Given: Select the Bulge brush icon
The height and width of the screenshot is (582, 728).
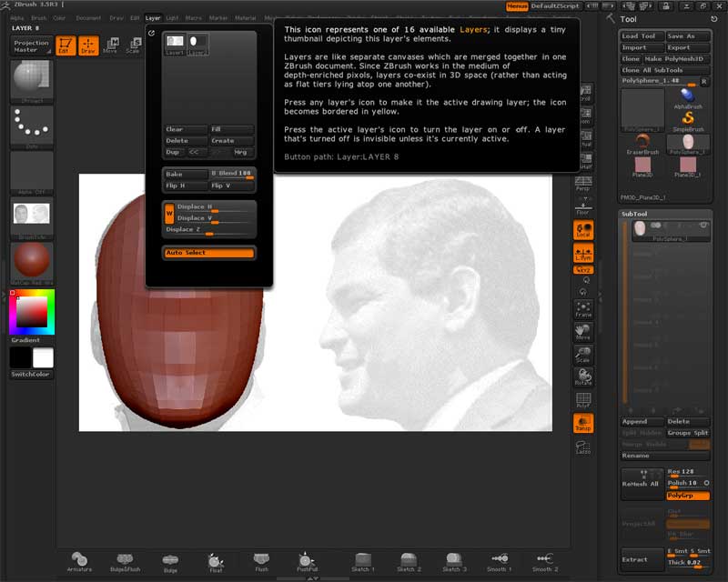Looking at the screenshot, I should click(x=170, y=563).
